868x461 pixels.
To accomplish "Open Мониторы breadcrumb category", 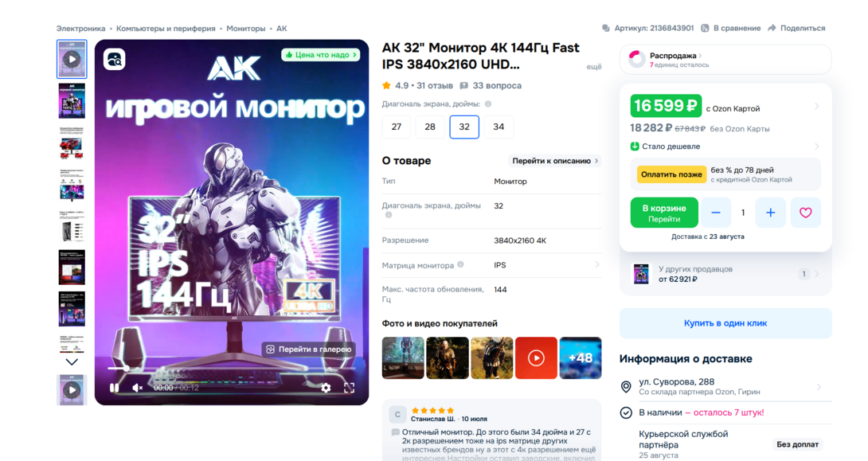I will (246, 28).
